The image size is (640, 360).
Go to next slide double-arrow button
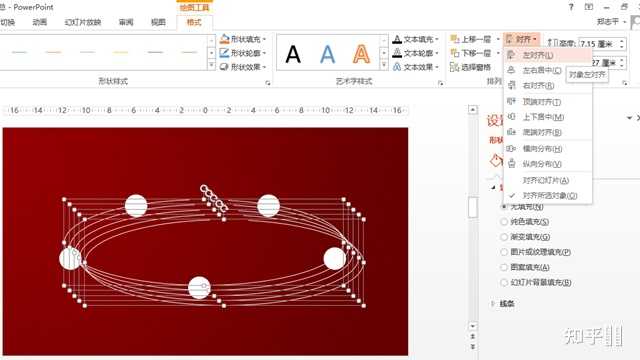point(473,347)
